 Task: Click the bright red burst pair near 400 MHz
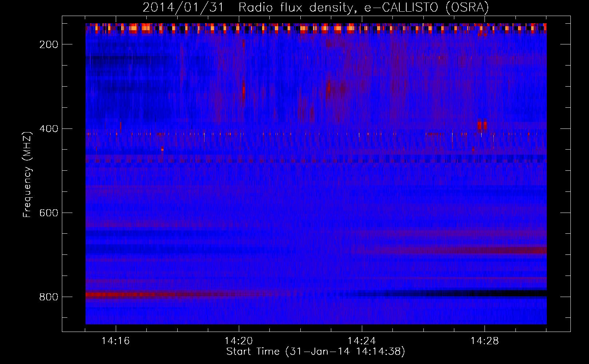pyautogui.click(x=482, y=125)
